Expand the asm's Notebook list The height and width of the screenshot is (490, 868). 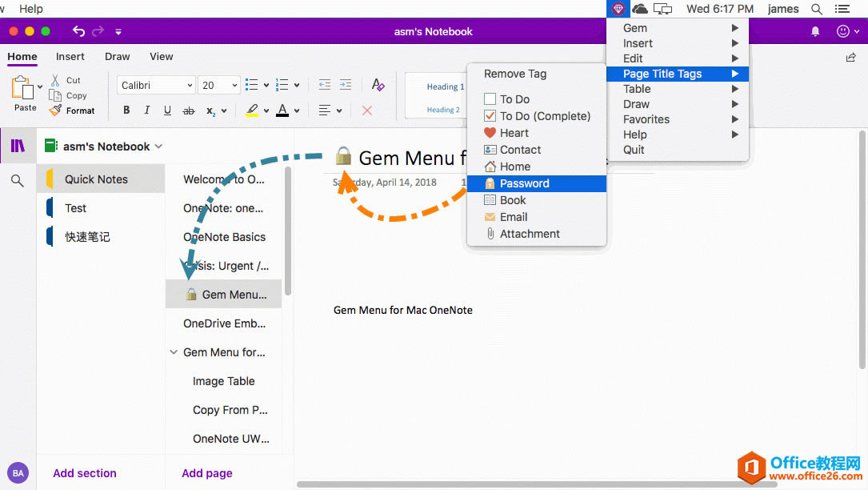point(158,147)
